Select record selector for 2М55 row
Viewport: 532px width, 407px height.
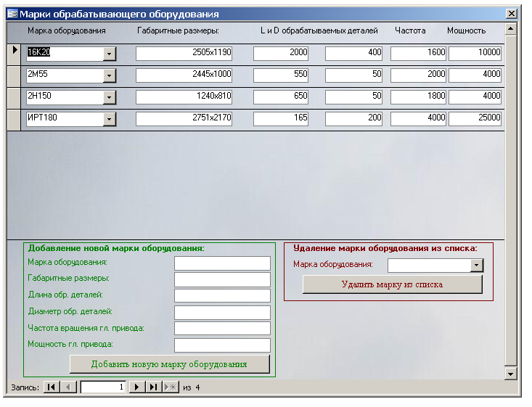click(x=14, y=76)
